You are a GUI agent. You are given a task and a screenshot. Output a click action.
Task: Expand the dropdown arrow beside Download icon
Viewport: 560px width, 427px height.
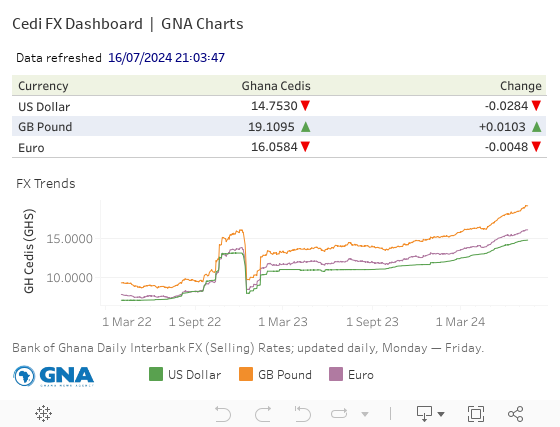click(x=441, y=414)
